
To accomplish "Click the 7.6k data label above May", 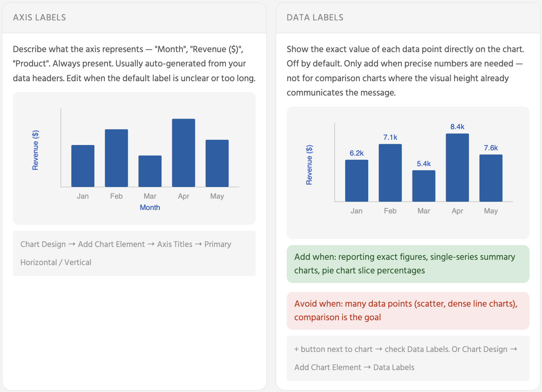I will pyautogui.click(x=491, y=148).
